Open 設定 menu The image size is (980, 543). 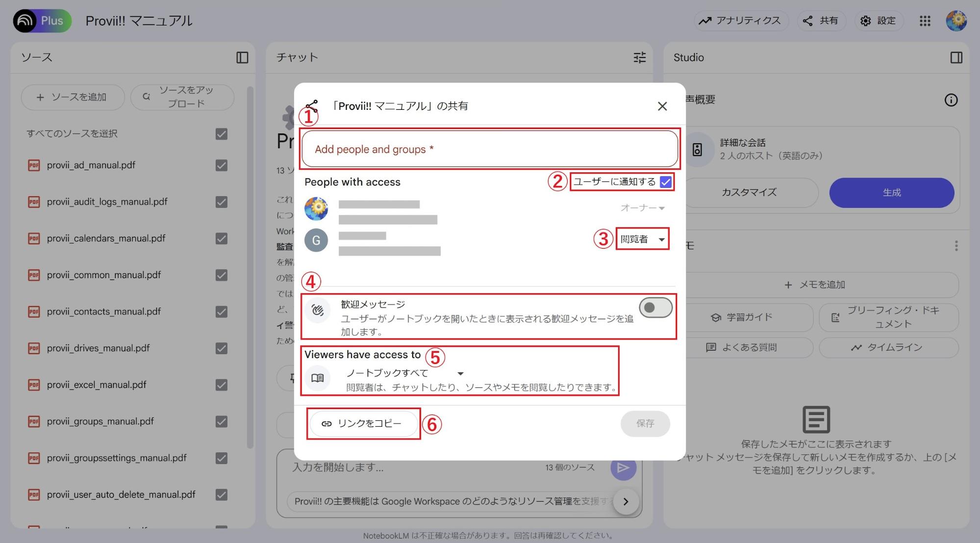879,21
